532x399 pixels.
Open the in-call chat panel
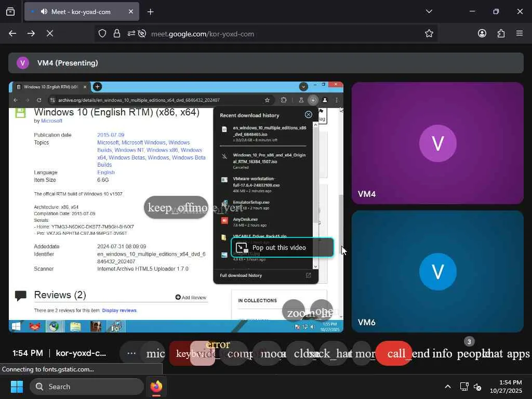click(x=493, y=353)
